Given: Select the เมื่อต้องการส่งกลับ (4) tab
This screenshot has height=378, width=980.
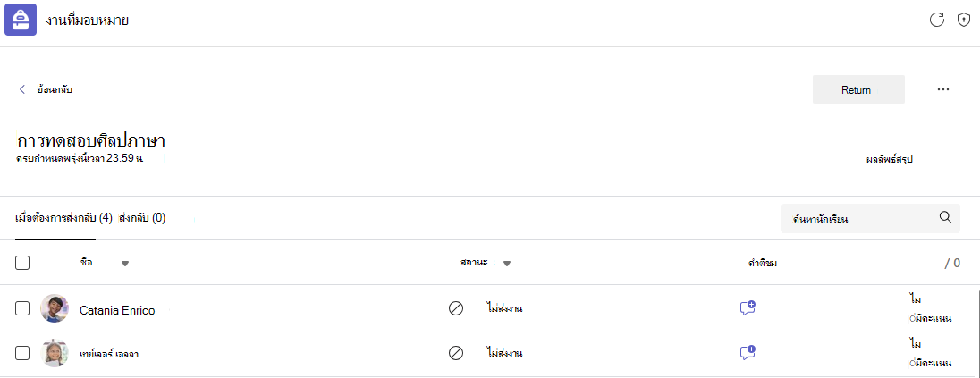Looking at the screenshot, I should 63,218.
